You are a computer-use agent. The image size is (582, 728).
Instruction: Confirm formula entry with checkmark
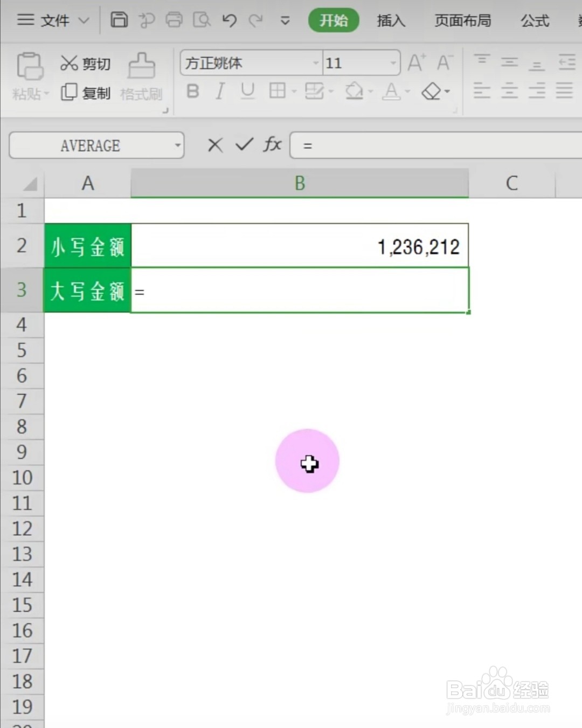click(x=244, y=144)
